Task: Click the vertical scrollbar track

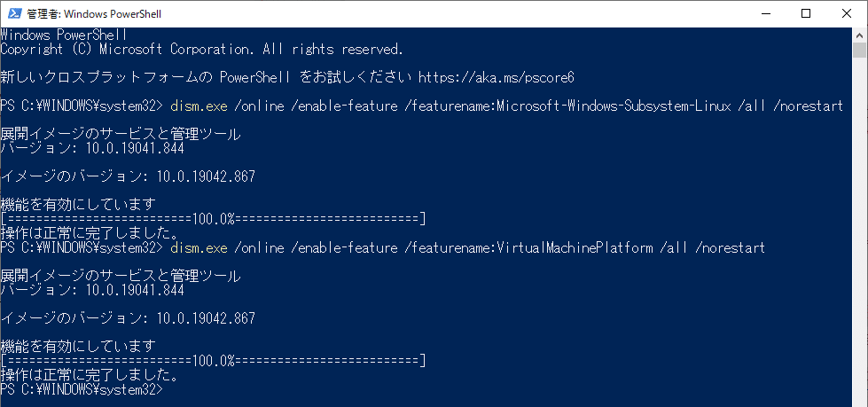Action: [x=860, y=222]
